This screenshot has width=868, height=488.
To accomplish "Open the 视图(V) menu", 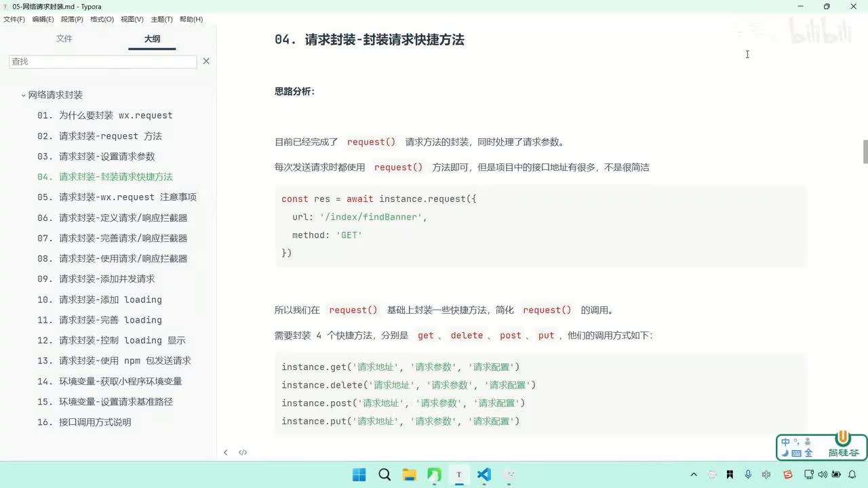I will (132, 19).
